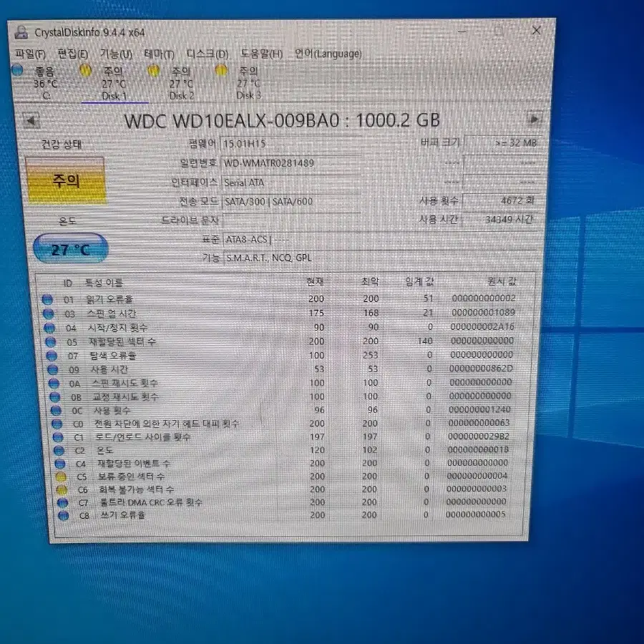Minimize the CrystalDiskInfo window

462,31
